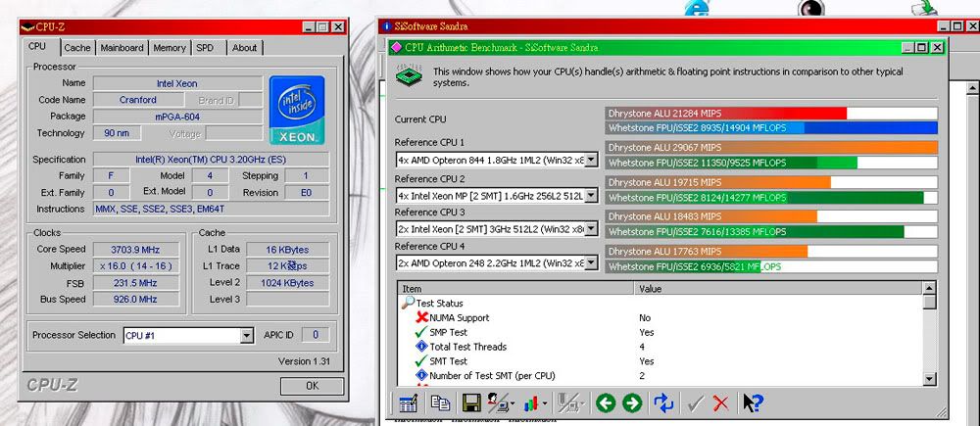This screenshot has width=980, height=426.
Task: Click the OK button in CPU-Z
Action: click(x=312, y=386)
